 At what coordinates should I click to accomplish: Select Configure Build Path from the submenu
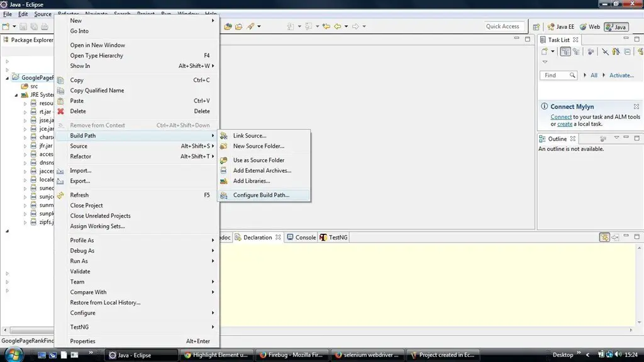pos(261,195)
